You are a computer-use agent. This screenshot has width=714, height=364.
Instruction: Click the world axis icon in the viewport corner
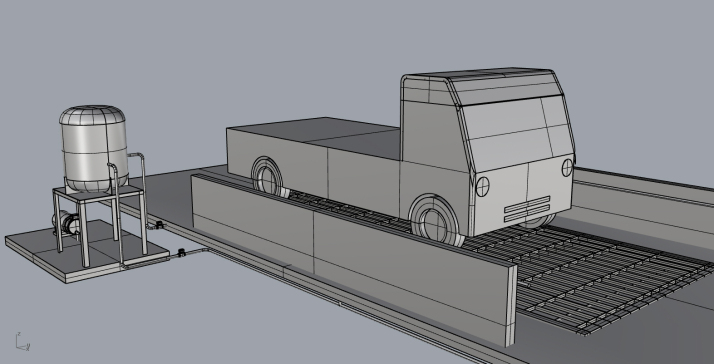click(x=22, y=342)
